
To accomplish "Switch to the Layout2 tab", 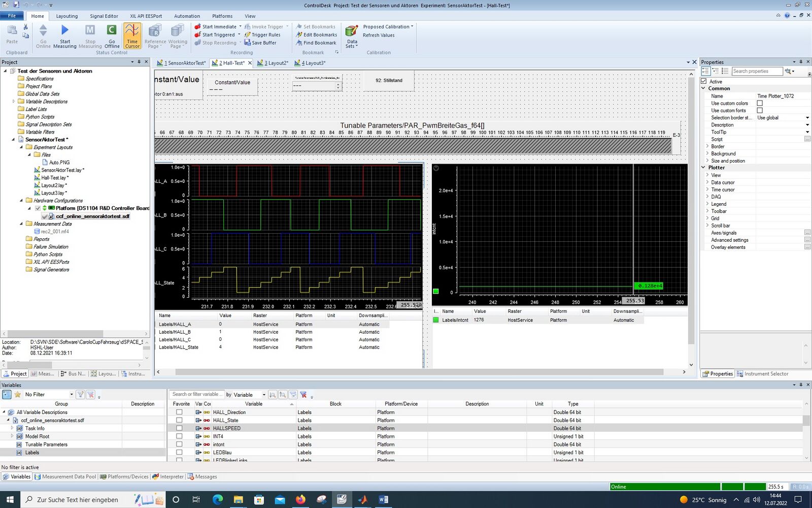I will pos(274,63).
